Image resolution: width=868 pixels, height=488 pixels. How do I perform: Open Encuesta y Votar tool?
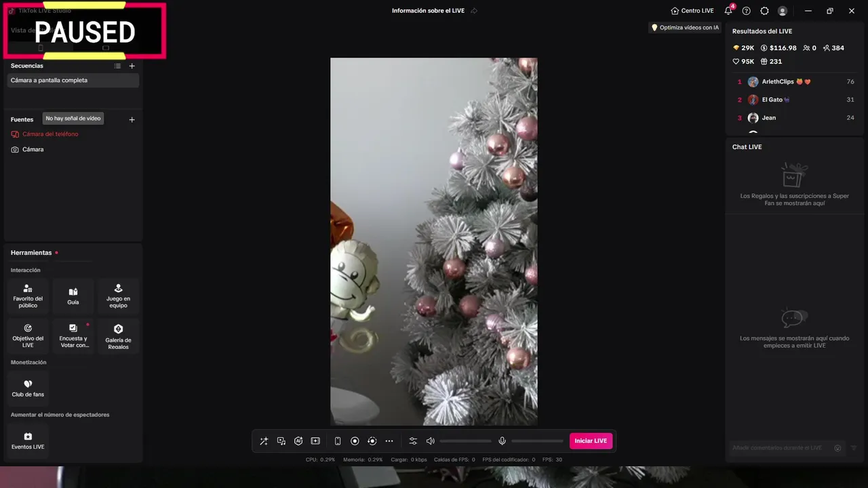[x=73, y=336]
